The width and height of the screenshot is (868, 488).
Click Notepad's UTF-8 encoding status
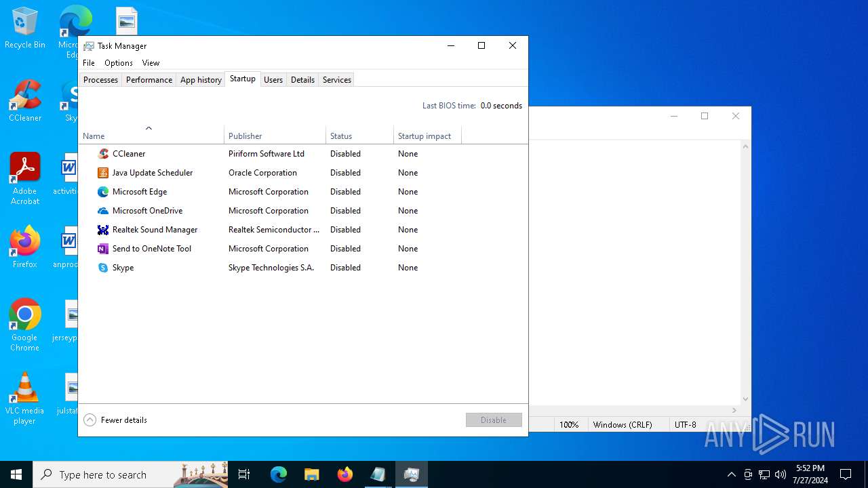(685, 425)
